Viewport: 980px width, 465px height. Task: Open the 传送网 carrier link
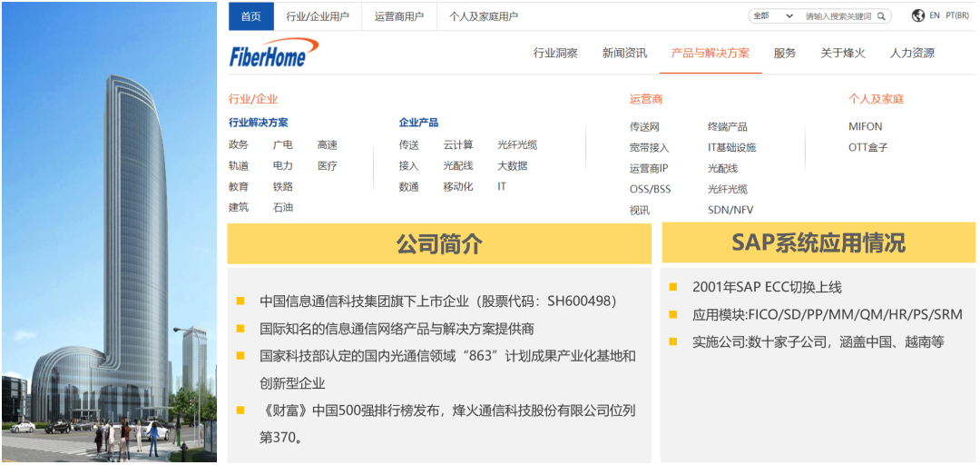pos(644,127)
